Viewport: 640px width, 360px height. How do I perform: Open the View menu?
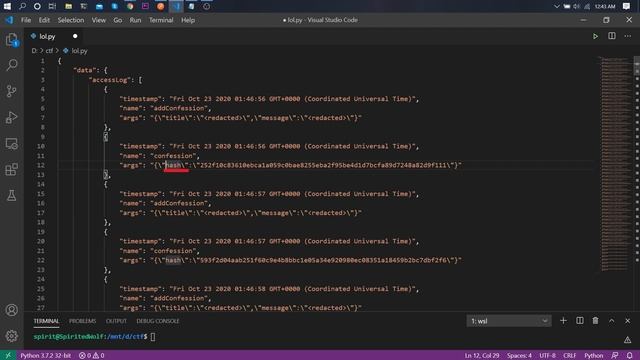tap(98, 20)
